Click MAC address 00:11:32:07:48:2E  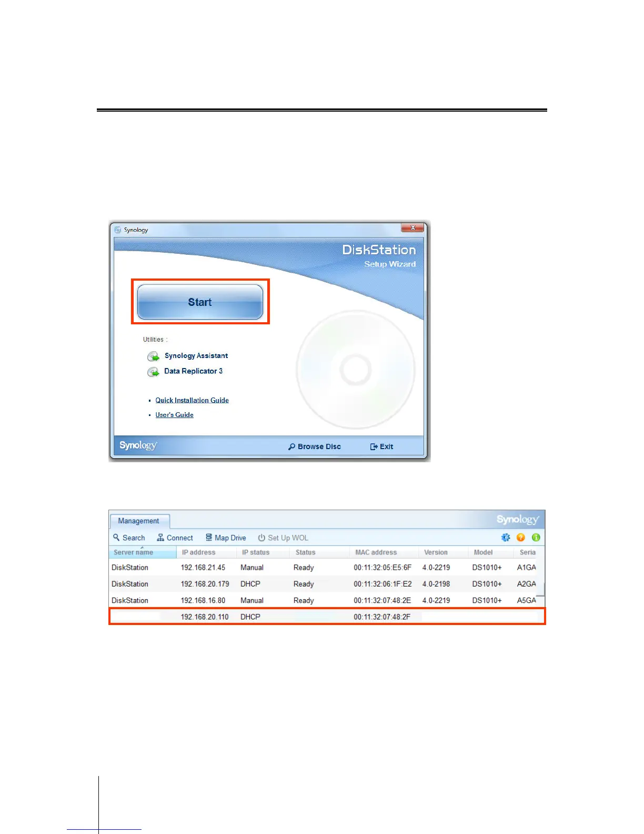tap(383, 600)
